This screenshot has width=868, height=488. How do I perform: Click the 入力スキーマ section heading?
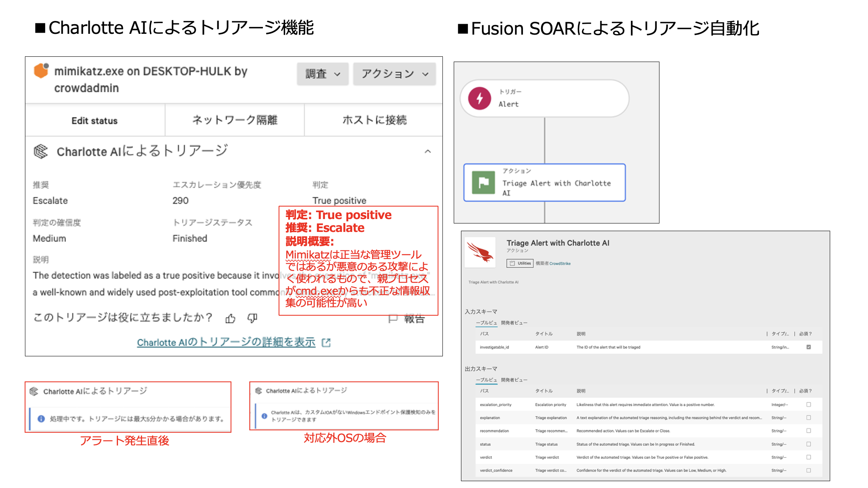481,312
